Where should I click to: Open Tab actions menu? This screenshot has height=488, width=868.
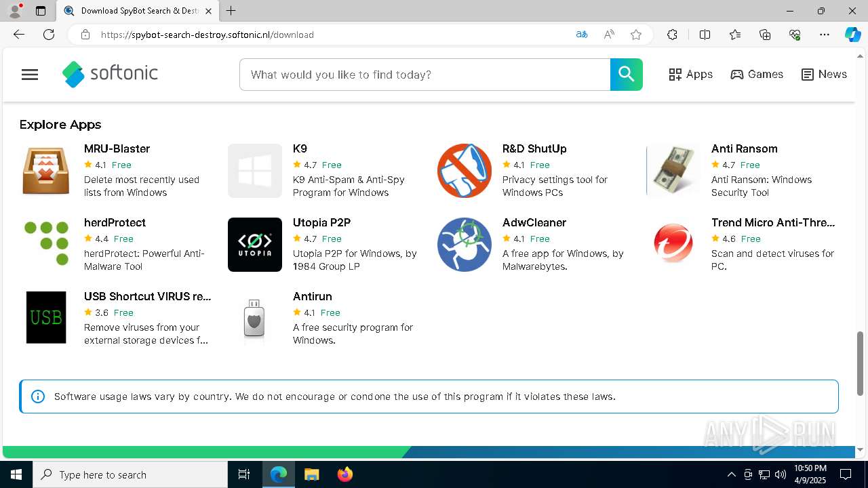coord(41,11)
